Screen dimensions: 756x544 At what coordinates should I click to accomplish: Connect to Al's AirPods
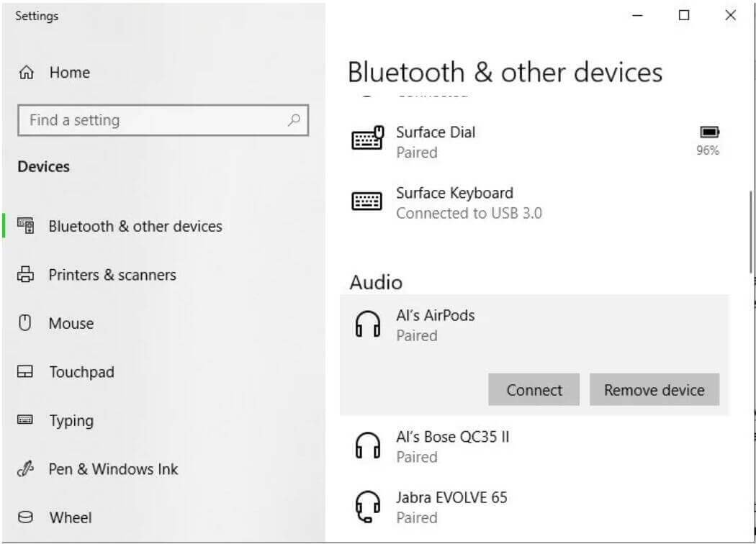coord(534,390)
